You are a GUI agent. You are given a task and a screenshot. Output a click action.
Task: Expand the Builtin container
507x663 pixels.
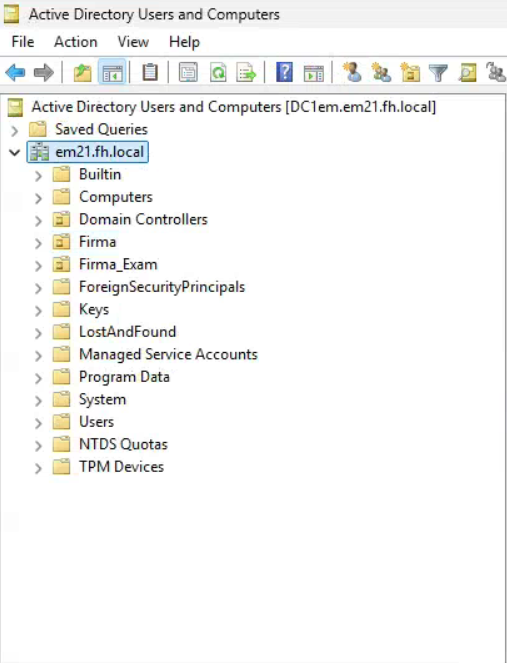38,175
